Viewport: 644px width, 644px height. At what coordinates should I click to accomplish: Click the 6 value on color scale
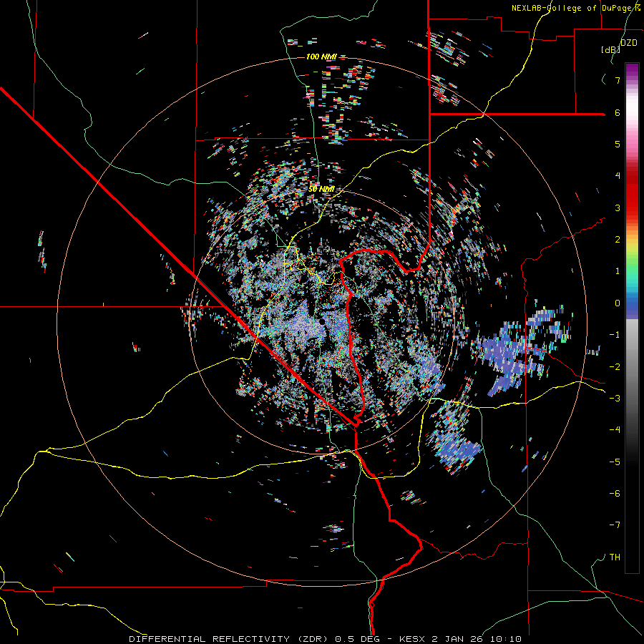pos(618,112)
